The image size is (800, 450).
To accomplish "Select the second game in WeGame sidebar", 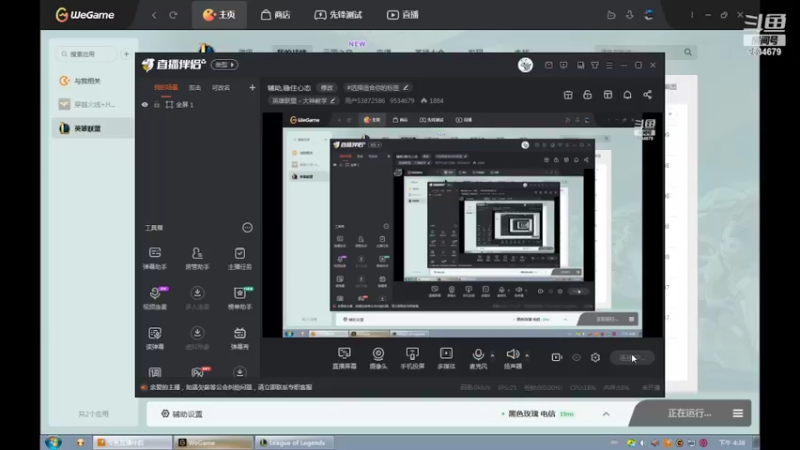I will 92,105.
